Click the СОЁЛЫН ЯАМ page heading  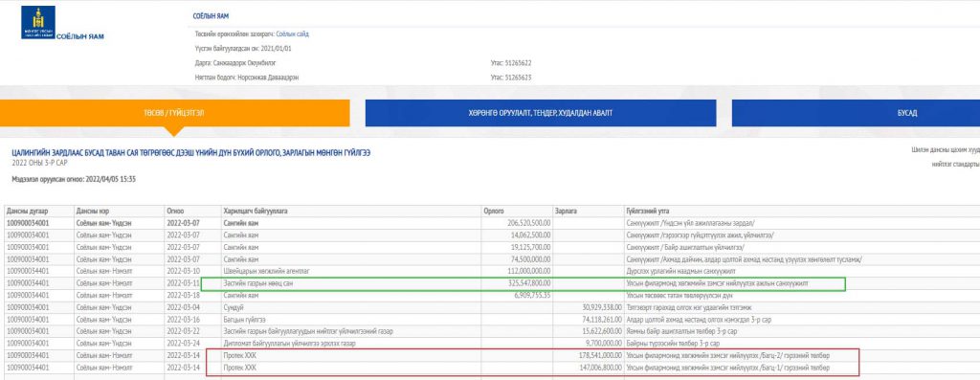[212, 15]
